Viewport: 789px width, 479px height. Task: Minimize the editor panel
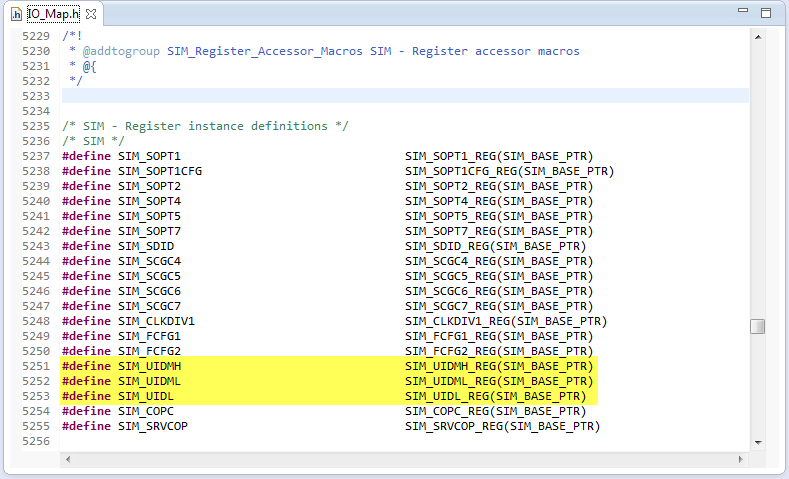point(739,14)
